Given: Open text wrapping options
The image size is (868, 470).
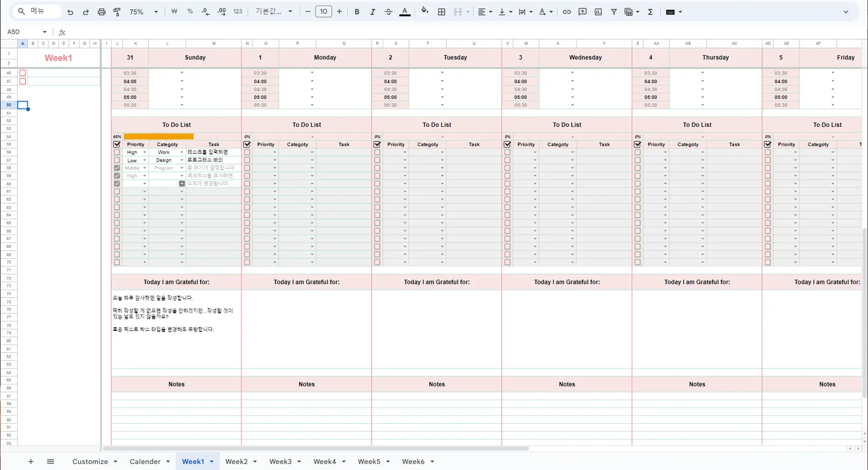Looking at the screenshot, I should [525, 12].
